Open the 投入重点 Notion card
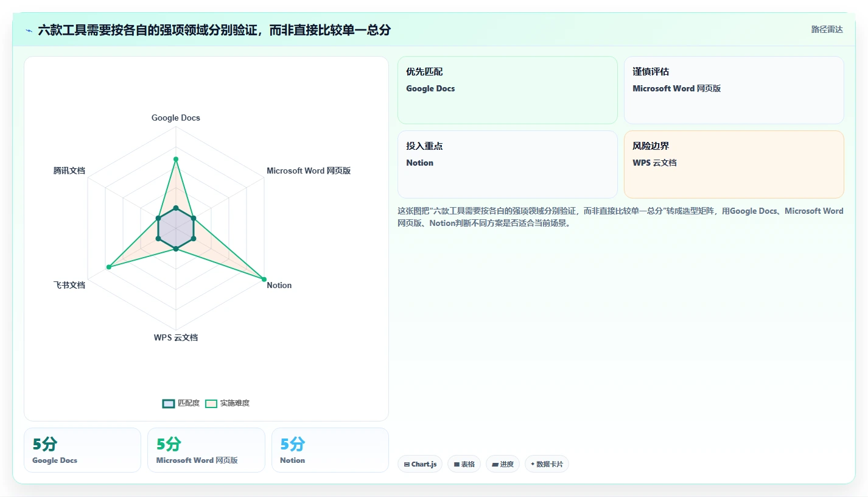The image size is (868, 497). tap(508, 164)
